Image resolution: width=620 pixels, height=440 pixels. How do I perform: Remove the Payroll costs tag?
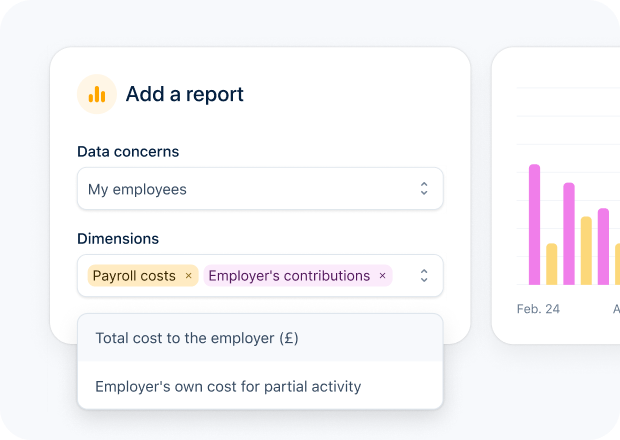click(189, 276)
